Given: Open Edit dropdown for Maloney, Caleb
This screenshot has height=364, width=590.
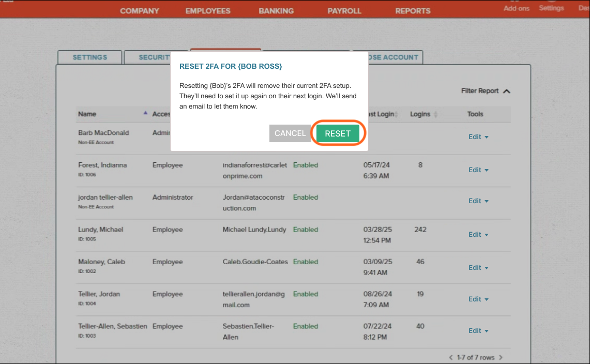Looking at the screenshot, I should point(478,268).
